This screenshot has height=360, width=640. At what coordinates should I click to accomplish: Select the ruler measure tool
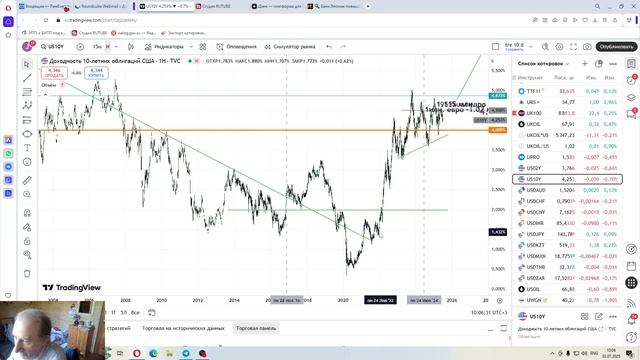click(x=27, y=180)
